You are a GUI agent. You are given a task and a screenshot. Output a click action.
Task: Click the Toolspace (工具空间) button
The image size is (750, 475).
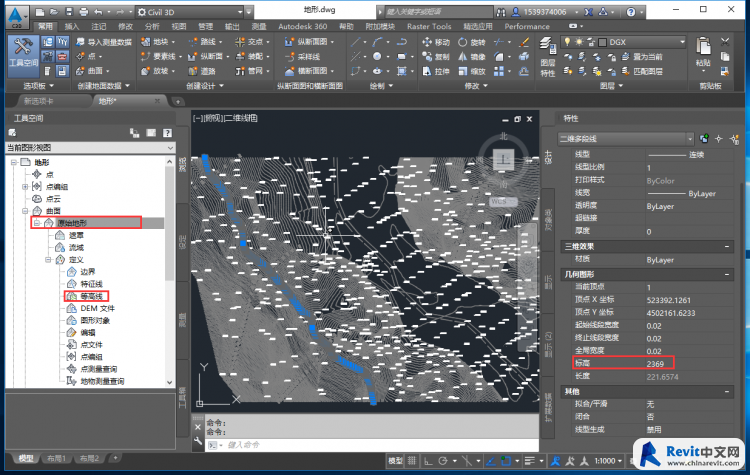click(22, 55)
